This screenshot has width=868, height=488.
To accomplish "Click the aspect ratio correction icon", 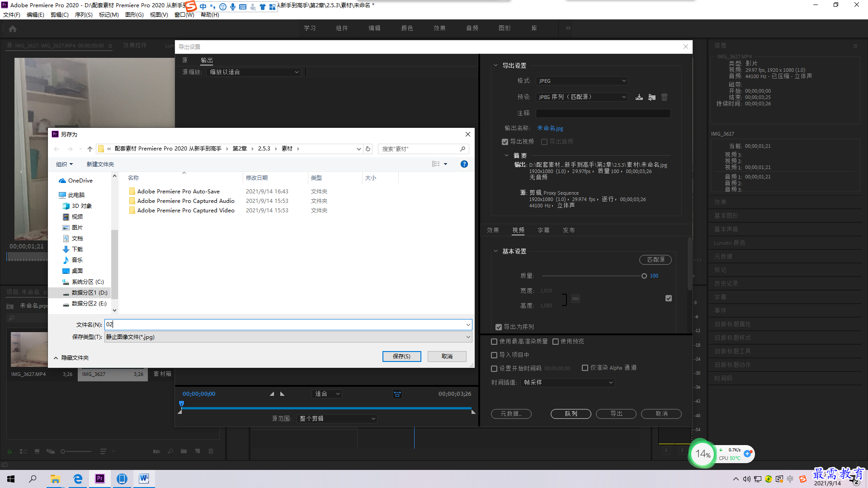I will pos(397,394).
